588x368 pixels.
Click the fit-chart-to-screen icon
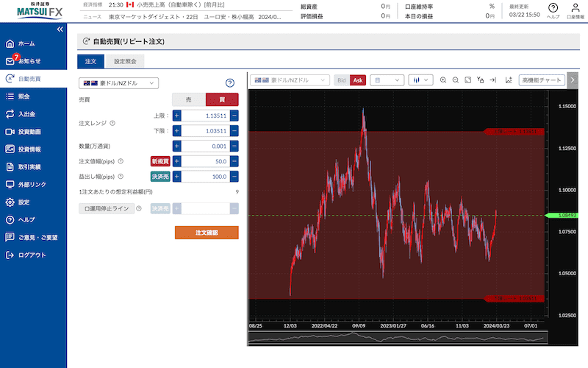pos(467,80)
